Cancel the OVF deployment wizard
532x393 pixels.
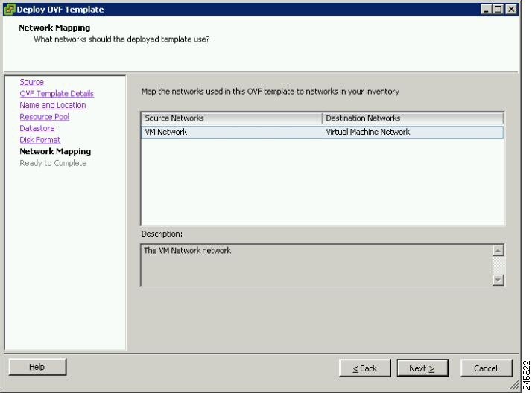486,368
